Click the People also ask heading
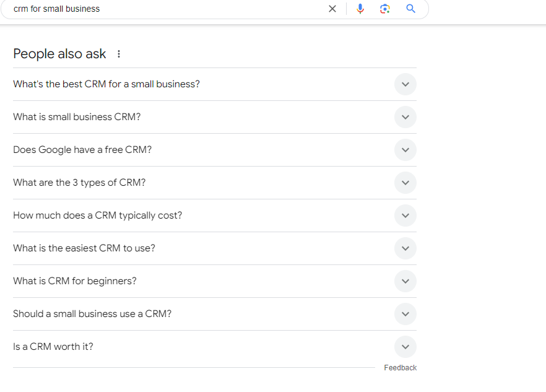This screenshot has height=392, width=546. (x=59, y=54)
